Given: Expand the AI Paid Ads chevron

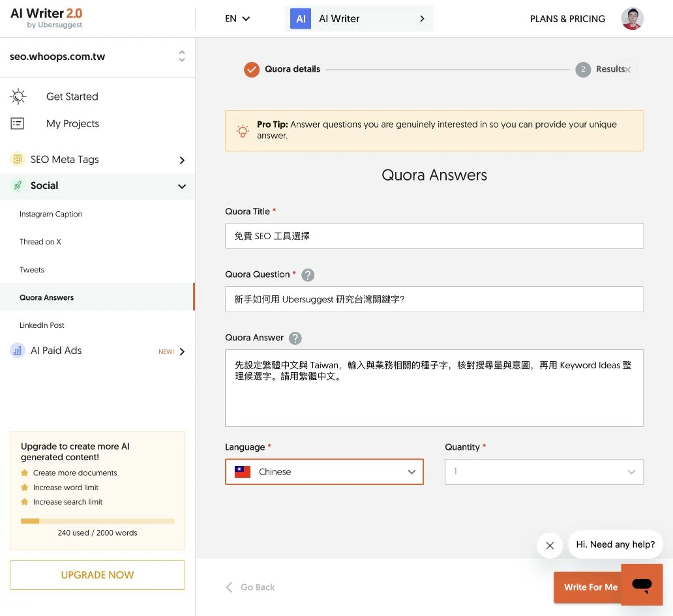Looking at the screenshot, I should point(182,352).
